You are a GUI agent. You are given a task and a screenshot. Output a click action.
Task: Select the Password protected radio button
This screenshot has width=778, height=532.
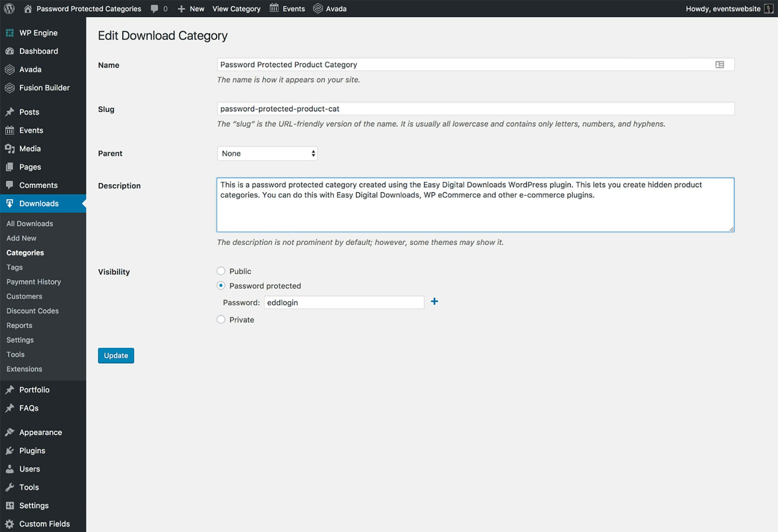click(x=221, y=286)
